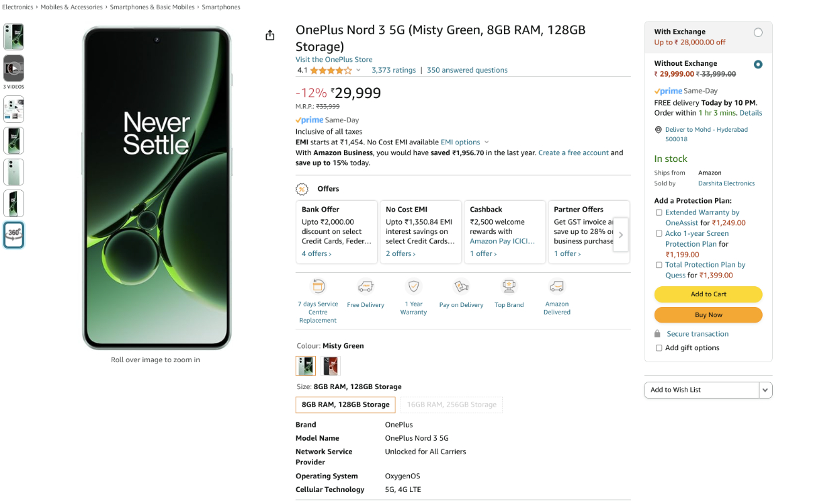Select the Free Delivery icon

coord(365,286)
